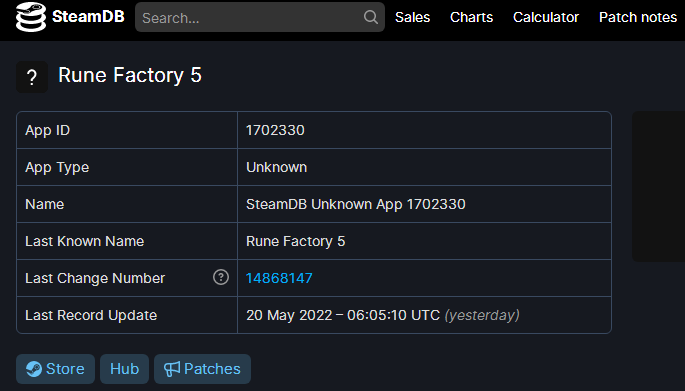The image size is (685, 391).
Task: Go to the Calculator page
Action: [546, 17]
